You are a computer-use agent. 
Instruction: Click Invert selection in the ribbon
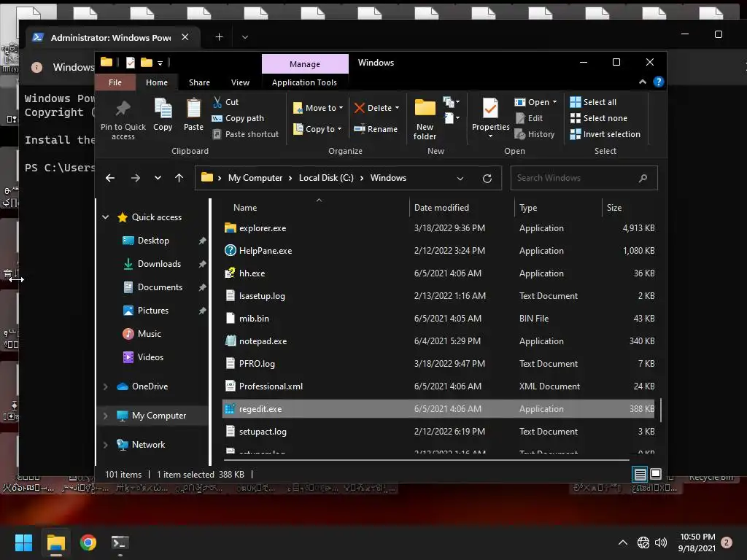(x=605, y=134)
